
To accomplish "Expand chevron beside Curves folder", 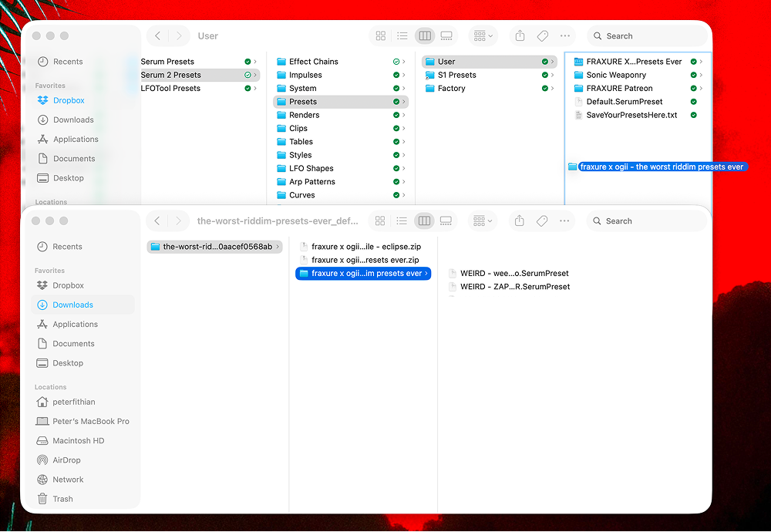I will (x=404, y=195).
